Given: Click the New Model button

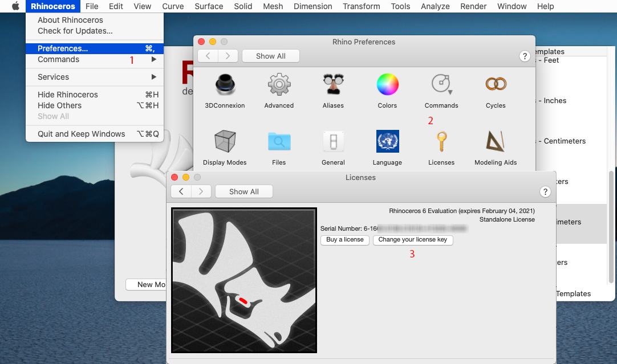Looking at the screenshot, I should [146, 285].
